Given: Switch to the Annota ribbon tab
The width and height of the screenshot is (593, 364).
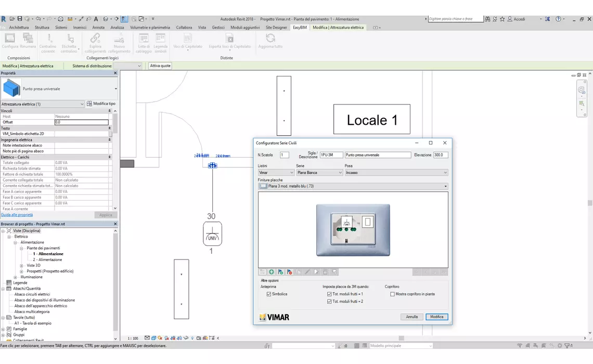Looking at the screenshot, I should click(98, 28).
